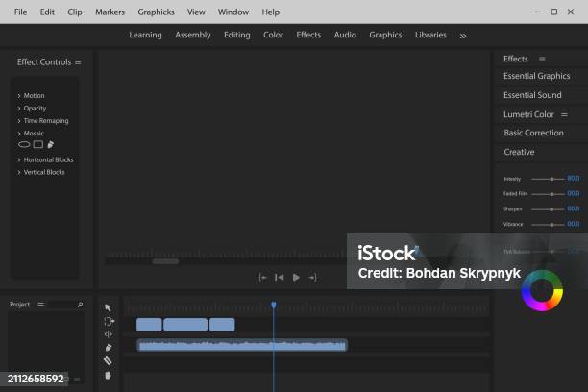The image size is (588, 392).
Task: Click the step back playback button
Action: (x=279, y=278)
